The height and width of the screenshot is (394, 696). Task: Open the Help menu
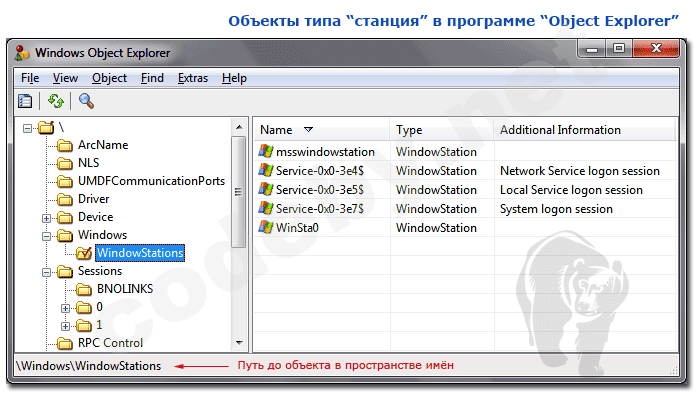tap(234, 78)
